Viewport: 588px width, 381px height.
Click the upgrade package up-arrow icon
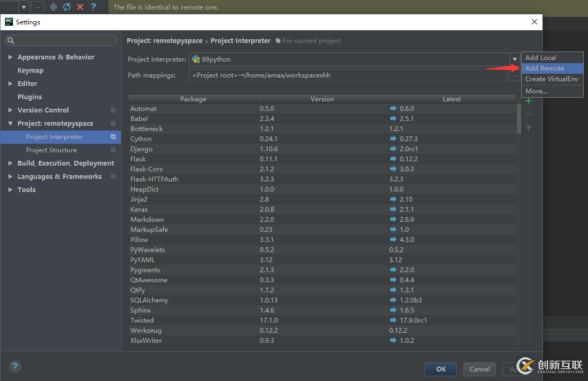pyautogui.click(x=528, y=127)
